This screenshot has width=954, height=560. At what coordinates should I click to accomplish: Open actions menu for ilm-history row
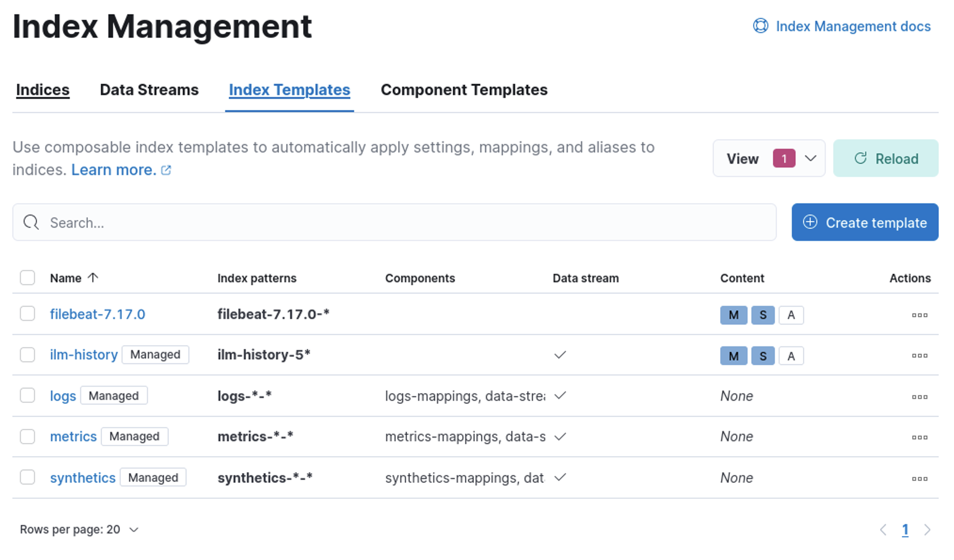pos(919,355)
